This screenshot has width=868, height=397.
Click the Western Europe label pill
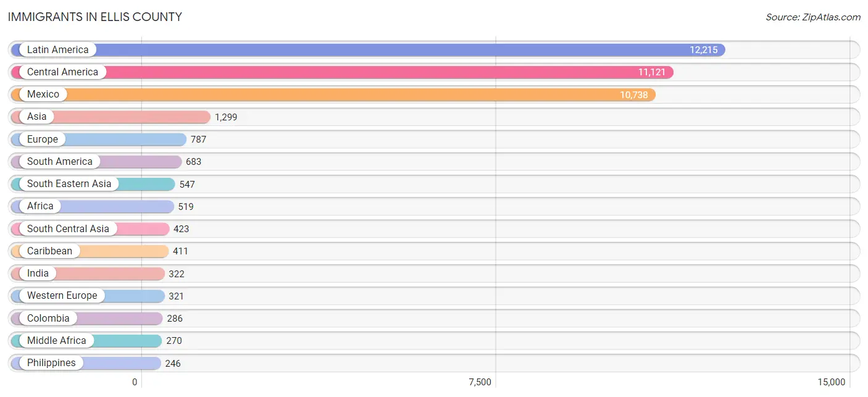(62, 296)
